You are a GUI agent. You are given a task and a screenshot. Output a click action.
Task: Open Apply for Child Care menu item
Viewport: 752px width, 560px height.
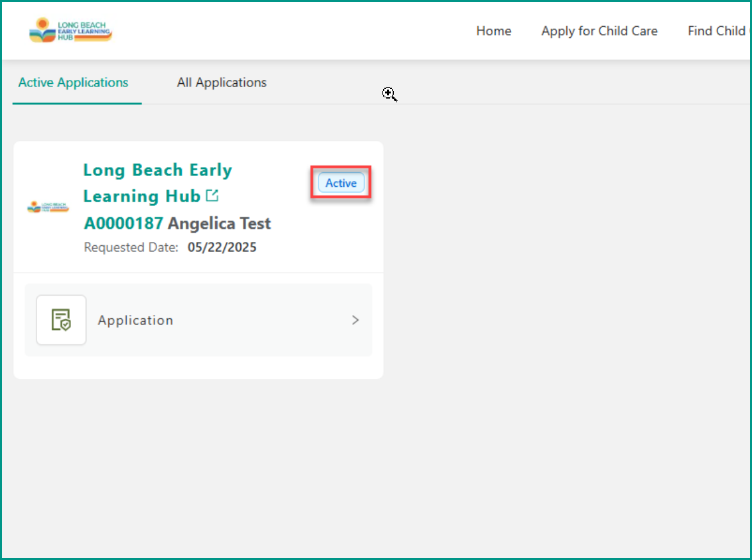pyautogui.click(x=600, y=31)
